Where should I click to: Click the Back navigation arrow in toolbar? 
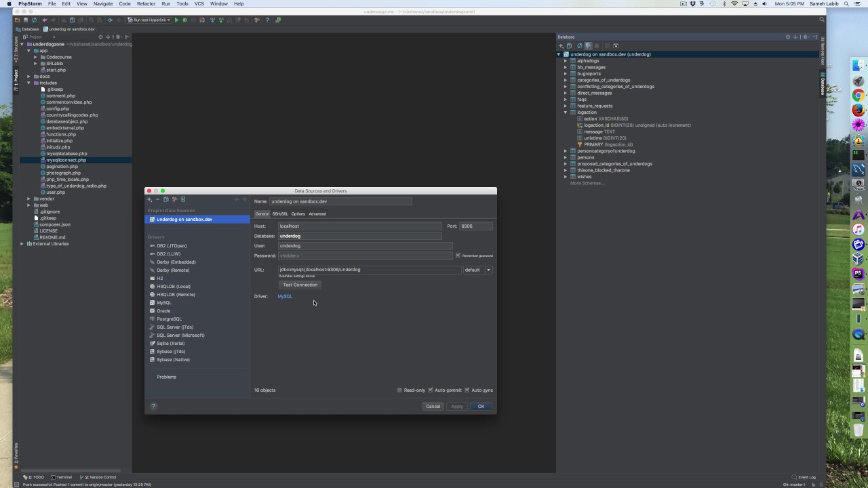110,20
